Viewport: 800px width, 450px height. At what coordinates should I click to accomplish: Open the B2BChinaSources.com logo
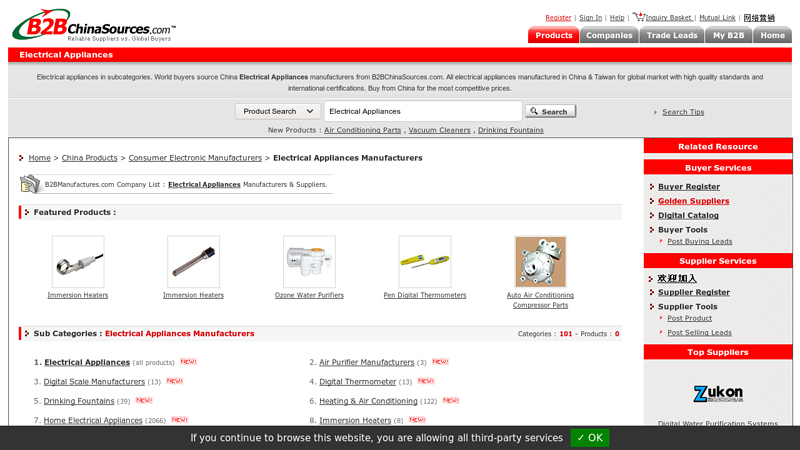(x=94, y=24)
